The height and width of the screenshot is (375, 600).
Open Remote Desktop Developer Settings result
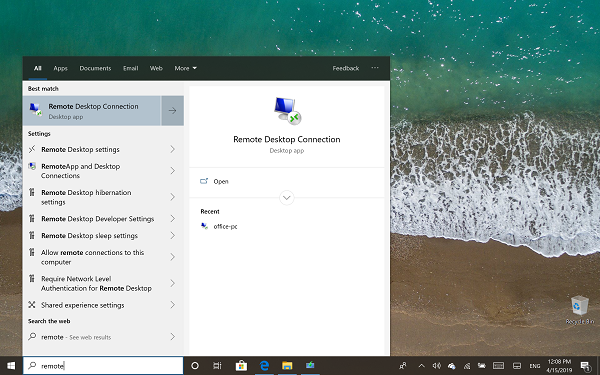[103, 218]
